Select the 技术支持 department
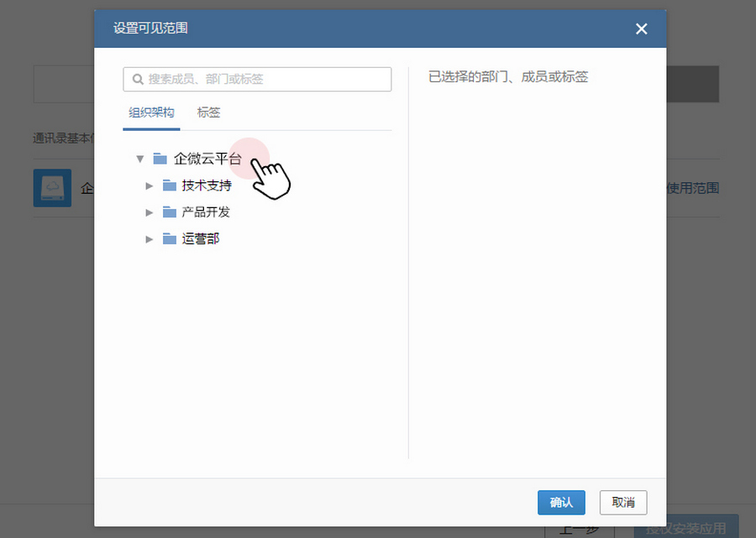Image resolution: width=756 pixels, height=538 pixels. click(207, 185)
